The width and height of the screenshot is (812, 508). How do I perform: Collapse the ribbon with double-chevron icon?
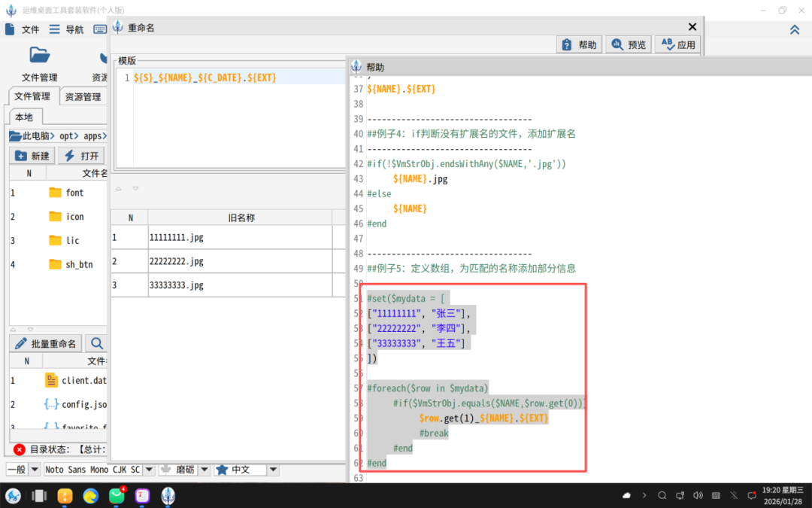(x=794, y=29)
